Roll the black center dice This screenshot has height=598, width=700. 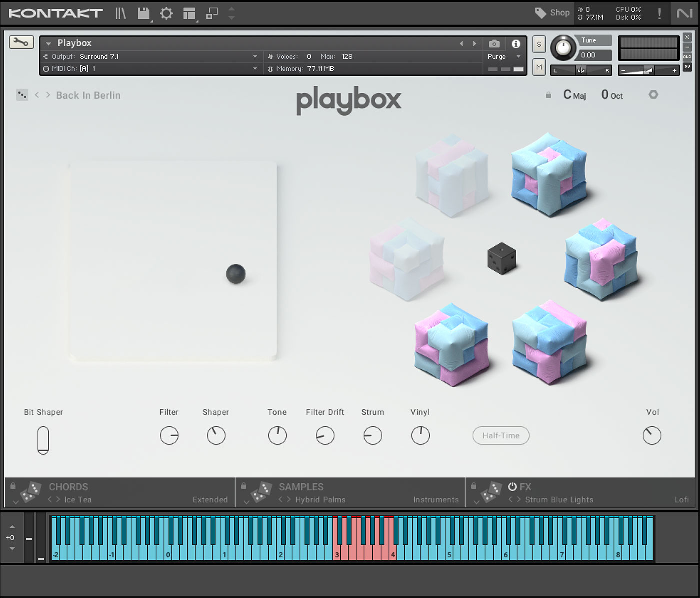pos(502,258)
